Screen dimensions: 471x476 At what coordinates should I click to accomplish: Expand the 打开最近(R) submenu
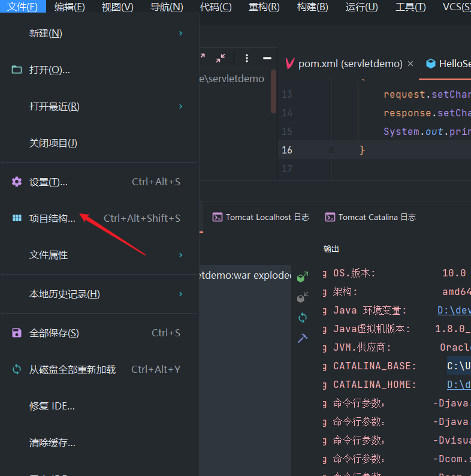tap(99, 107)
